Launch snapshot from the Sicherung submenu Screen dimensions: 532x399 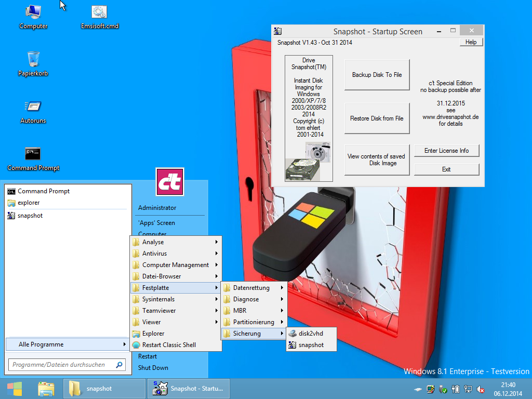(310, 345)
